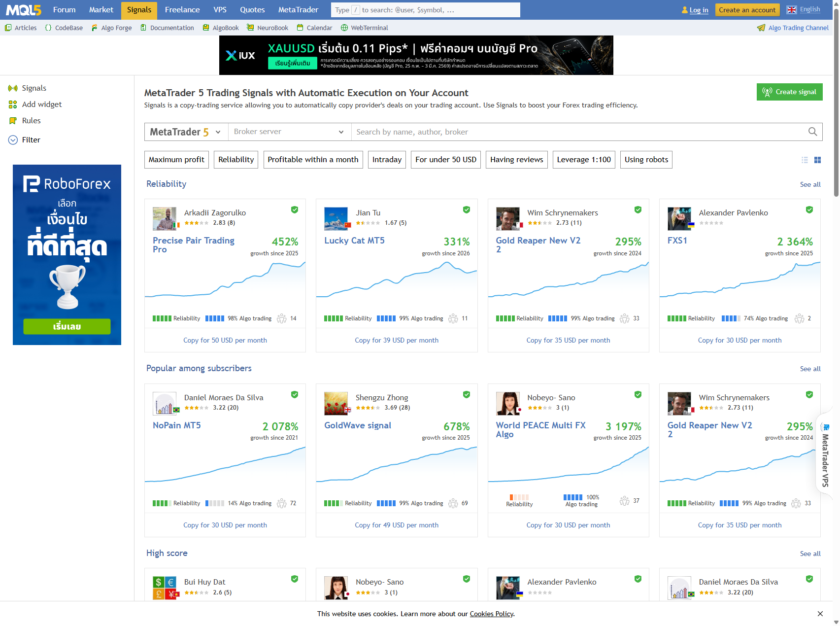
Task: Click subscribers icon on GoldWave signal card
Action: tap(453, 503)
